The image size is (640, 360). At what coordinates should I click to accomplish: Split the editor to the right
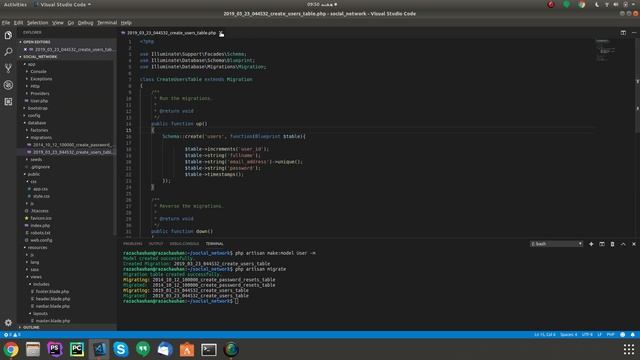[x=623, y=33]
